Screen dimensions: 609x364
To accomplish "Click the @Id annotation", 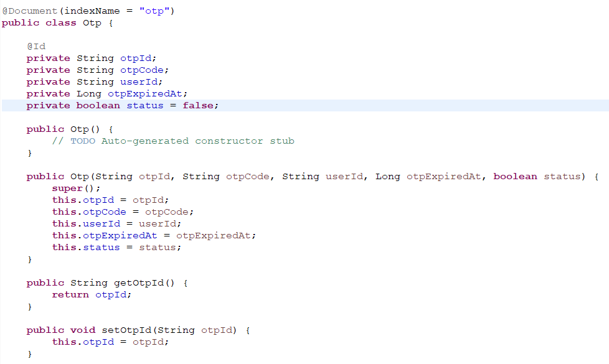I will (x=36, y=47).
